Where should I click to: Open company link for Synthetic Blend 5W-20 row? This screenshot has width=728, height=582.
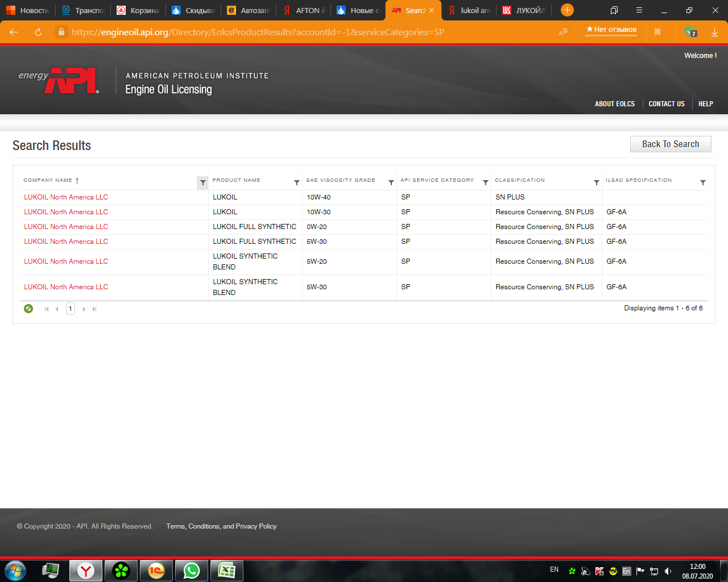click(66, 261)
